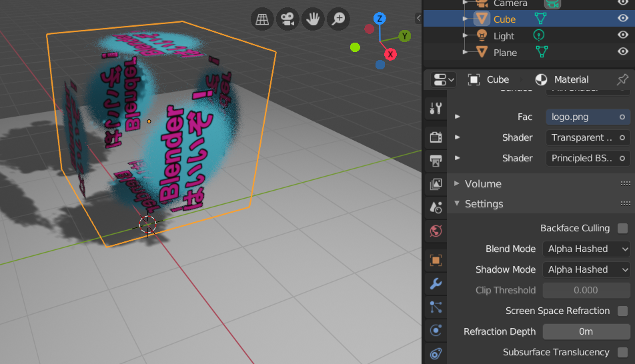Image resolution: width=635 pixels, height=364 pixels.
Task: Click the Settings panel drag handle dots
Action: [x=625, y=203]
